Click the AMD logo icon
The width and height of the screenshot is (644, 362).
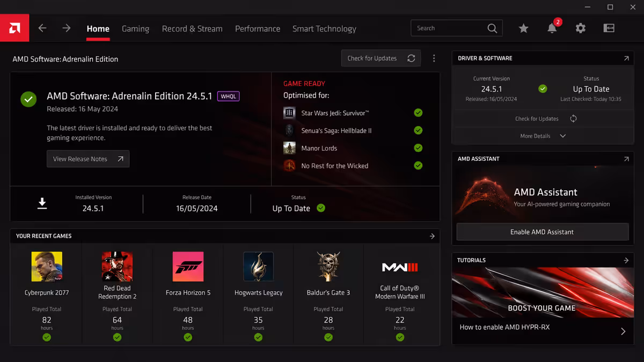(14, 28)
